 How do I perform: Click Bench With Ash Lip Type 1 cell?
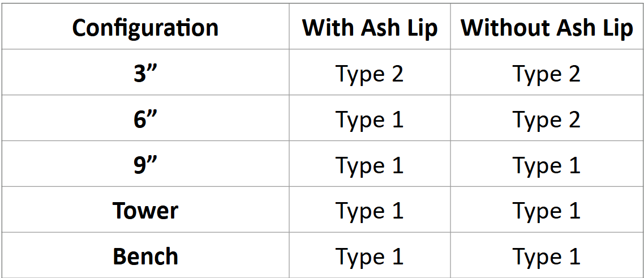click(370, 256)
